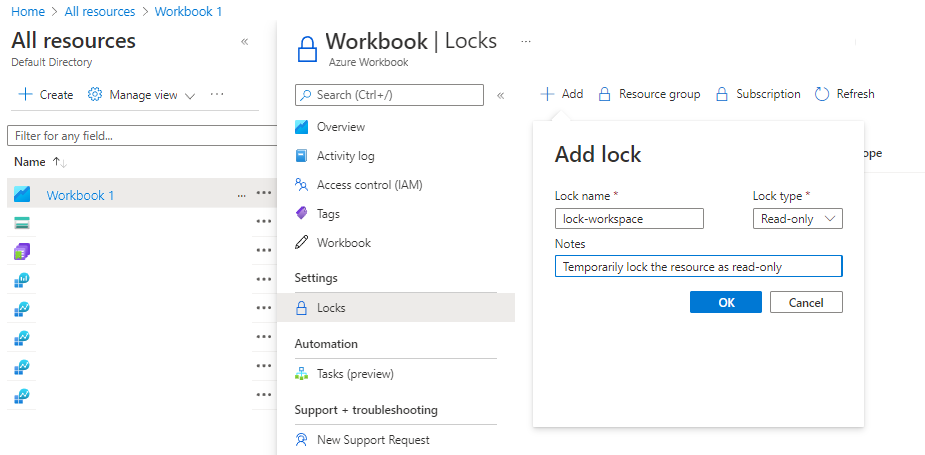925x455 pixels.
Task: Click the Tasks (preview) hierarchy icon
Action: tap(301, 374)
